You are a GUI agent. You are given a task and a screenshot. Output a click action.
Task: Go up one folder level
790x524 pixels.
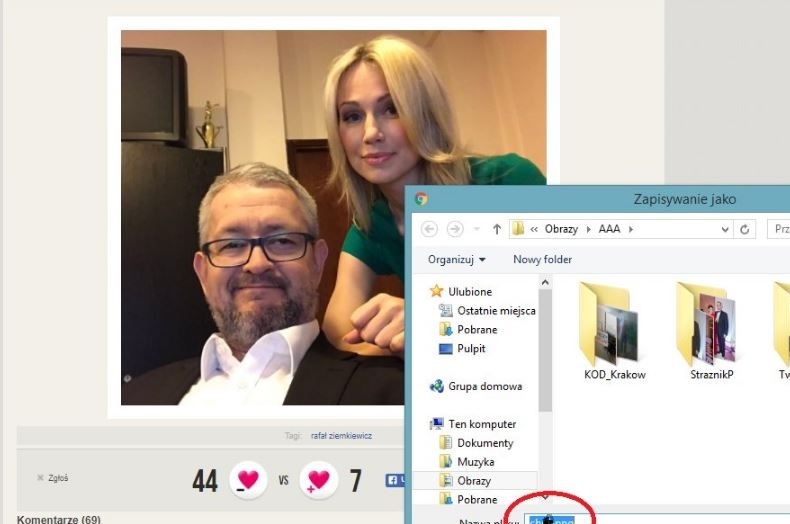(497, 229)
